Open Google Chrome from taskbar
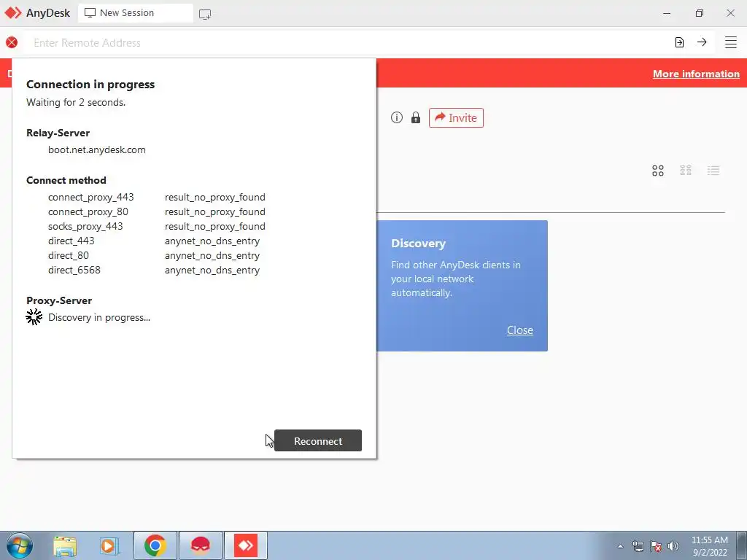Viewport: 747px width, 560px height. point(155,545)
